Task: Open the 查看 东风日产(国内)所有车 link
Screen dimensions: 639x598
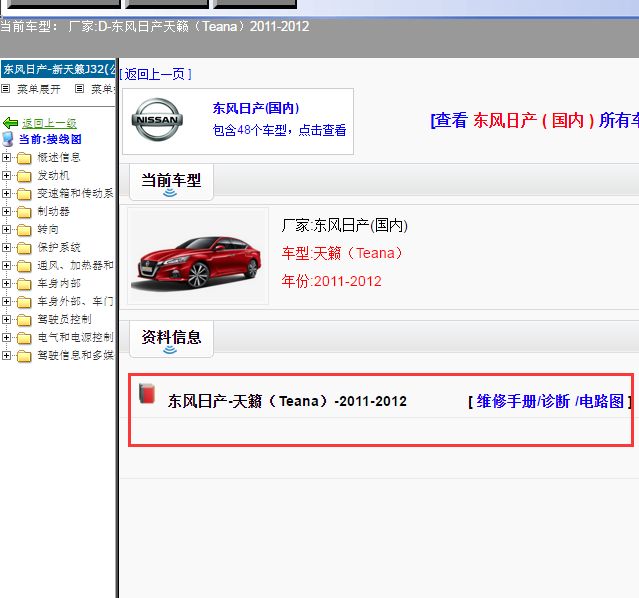Action: point(534,120)
